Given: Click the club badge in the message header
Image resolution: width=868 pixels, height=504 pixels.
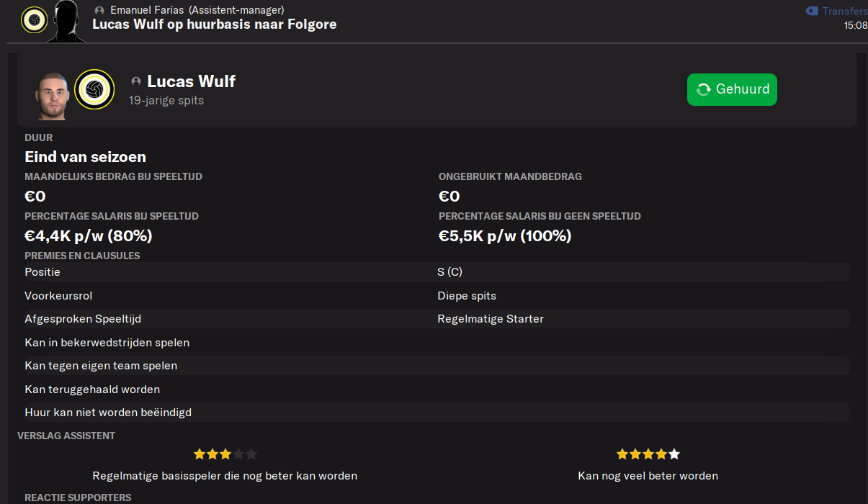Looking at the screenshot, I should click(34, 19).
